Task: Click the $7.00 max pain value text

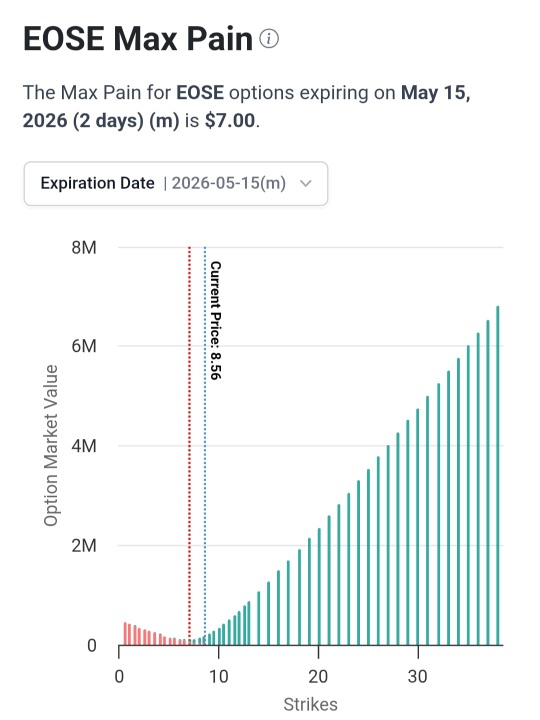Action: click(230, 121)
